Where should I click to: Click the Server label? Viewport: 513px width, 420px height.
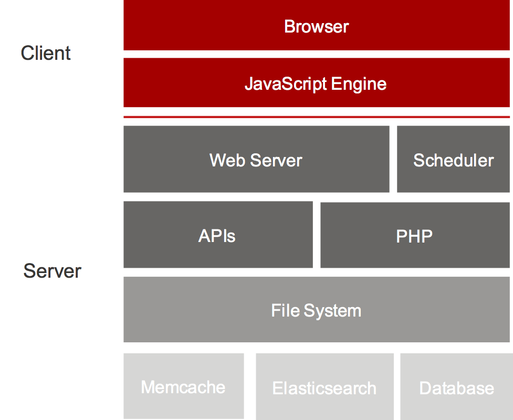[52, 271]
